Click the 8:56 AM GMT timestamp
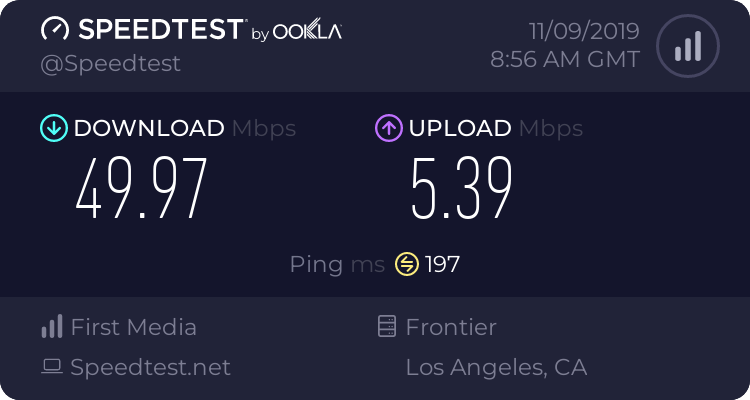 pyautogui.click(x=565, y=59)
